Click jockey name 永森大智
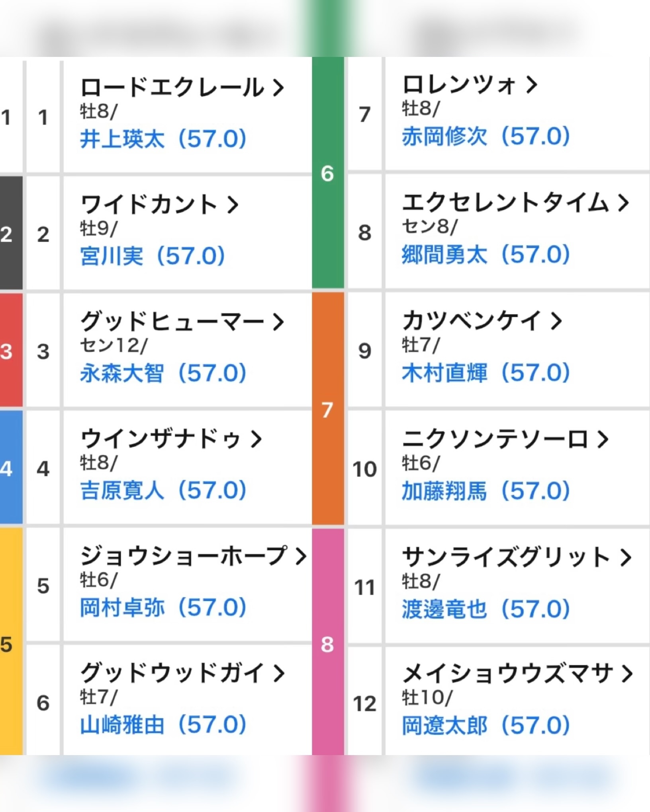 (122, 373)
